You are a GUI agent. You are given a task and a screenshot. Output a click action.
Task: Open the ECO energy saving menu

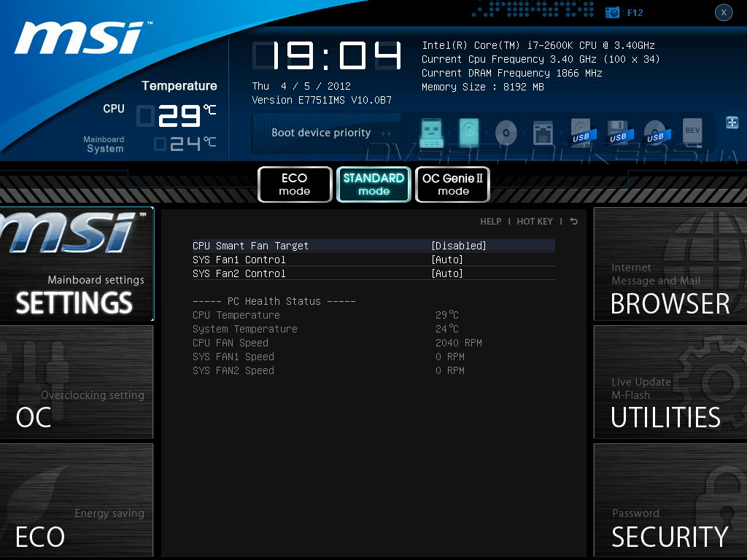pos(77,500)
